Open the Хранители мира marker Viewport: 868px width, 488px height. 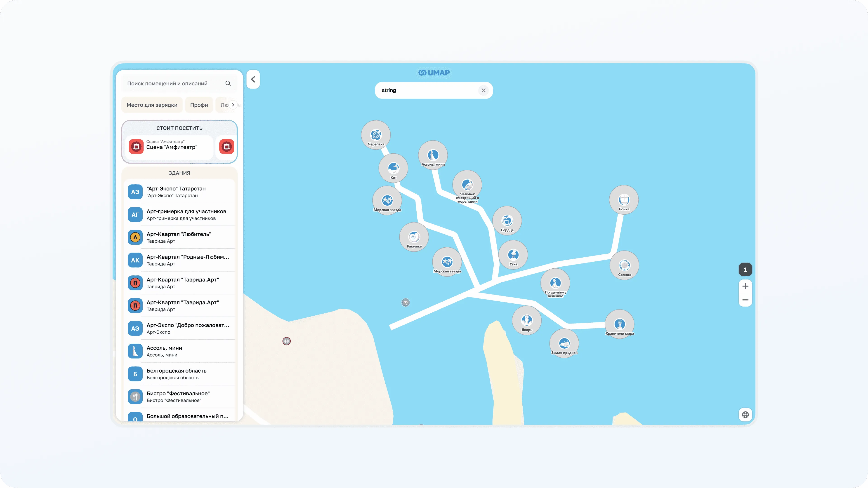[620, 324]
